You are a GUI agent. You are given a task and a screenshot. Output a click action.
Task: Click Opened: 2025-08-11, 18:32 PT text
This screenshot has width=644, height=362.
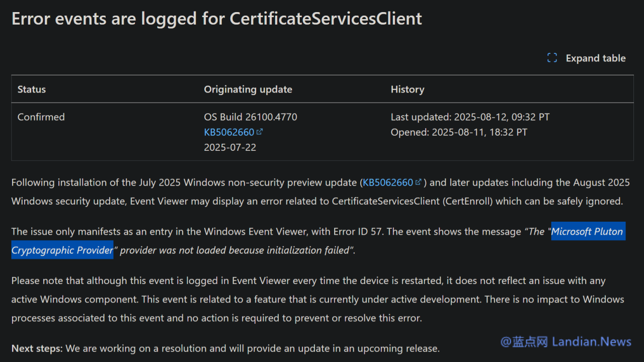[x=459, y=132]
